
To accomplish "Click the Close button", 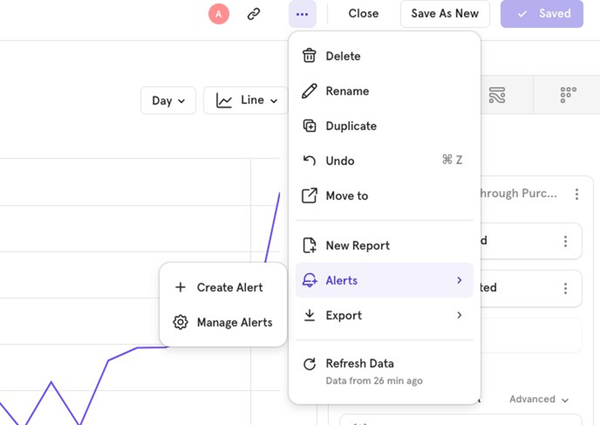I will [363, 14].
